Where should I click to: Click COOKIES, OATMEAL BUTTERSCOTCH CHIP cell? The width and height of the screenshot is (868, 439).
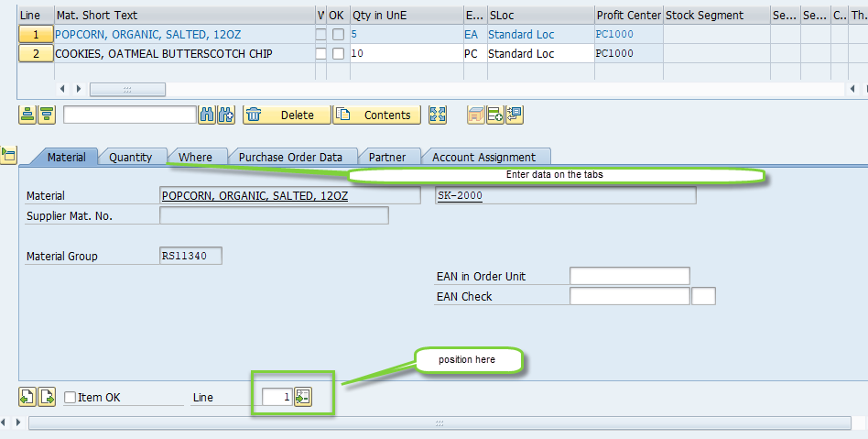click(x=185, y=54)
